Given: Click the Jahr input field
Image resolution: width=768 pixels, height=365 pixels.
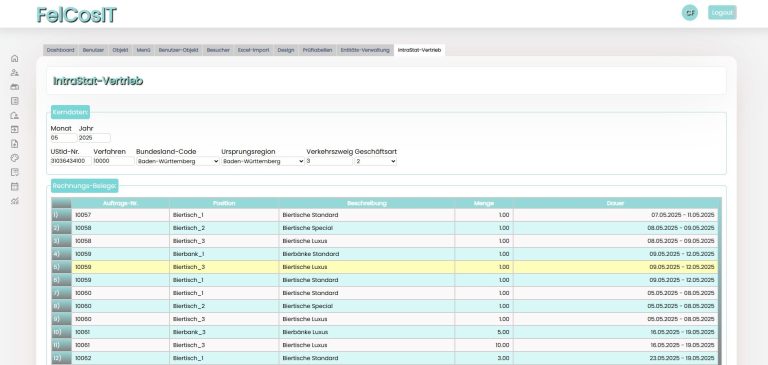Looking at the screenshot, I should tap(94, 138).
